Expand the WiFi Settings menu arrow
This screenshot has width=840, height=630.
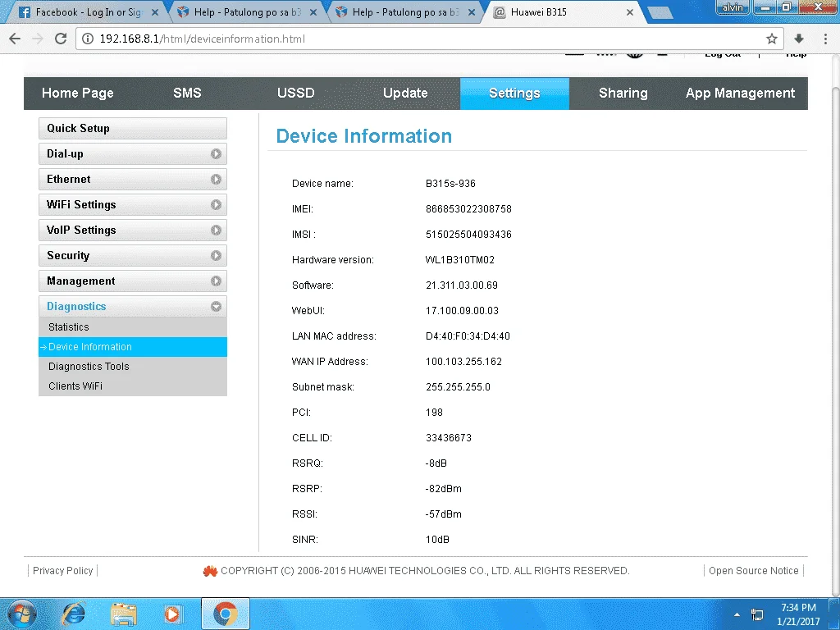tap(216, 204)
